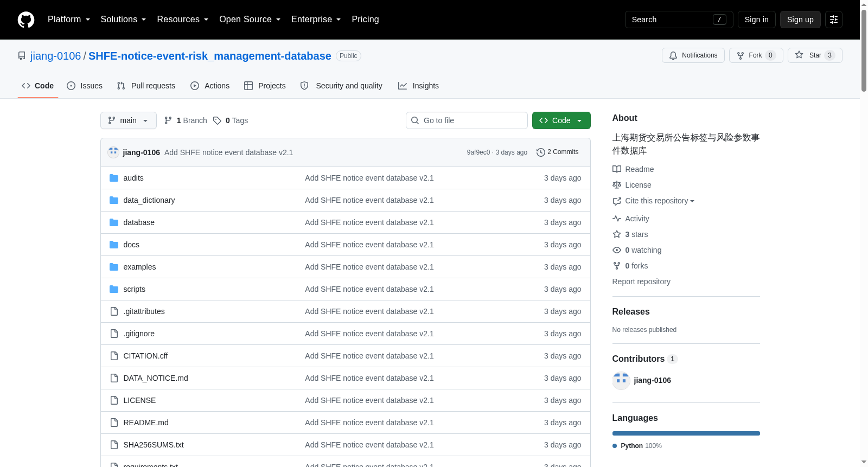Click the stars icon in About
The image size is (868, 467).
pos(617,234)
